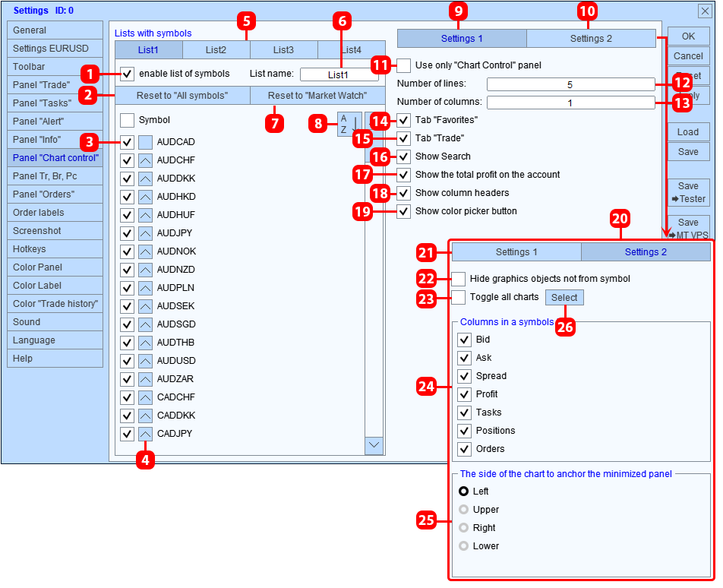This screenshot has height=588, width=723.
Task: Move AUDUSD up with its arrow icon
Action: click(145, 361)
